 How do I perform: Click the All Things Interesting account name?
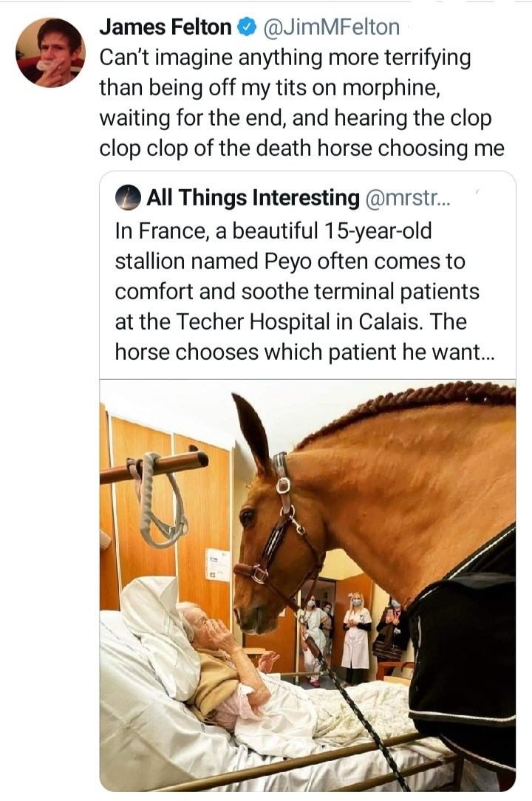click(x=252, y=197)
